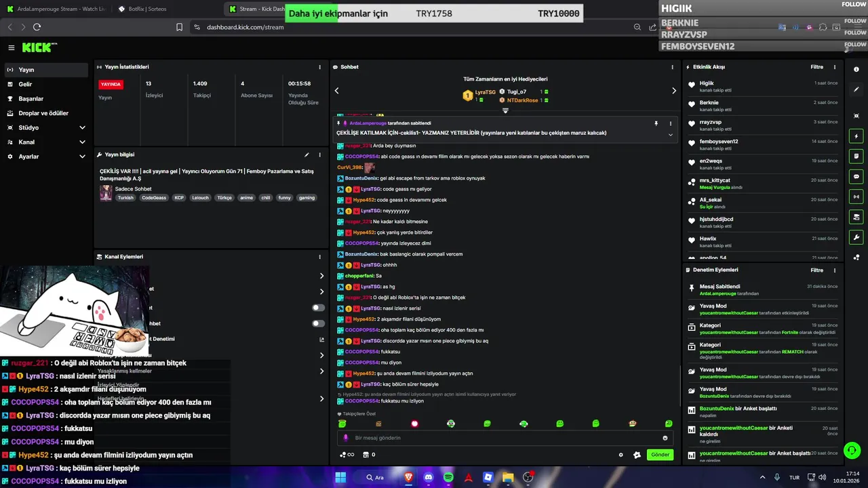The width and height of the screenshot is (868, 488).
Task: Open three-dot menu of Denetim Eylemleri panel
Action: click(835, 270)
